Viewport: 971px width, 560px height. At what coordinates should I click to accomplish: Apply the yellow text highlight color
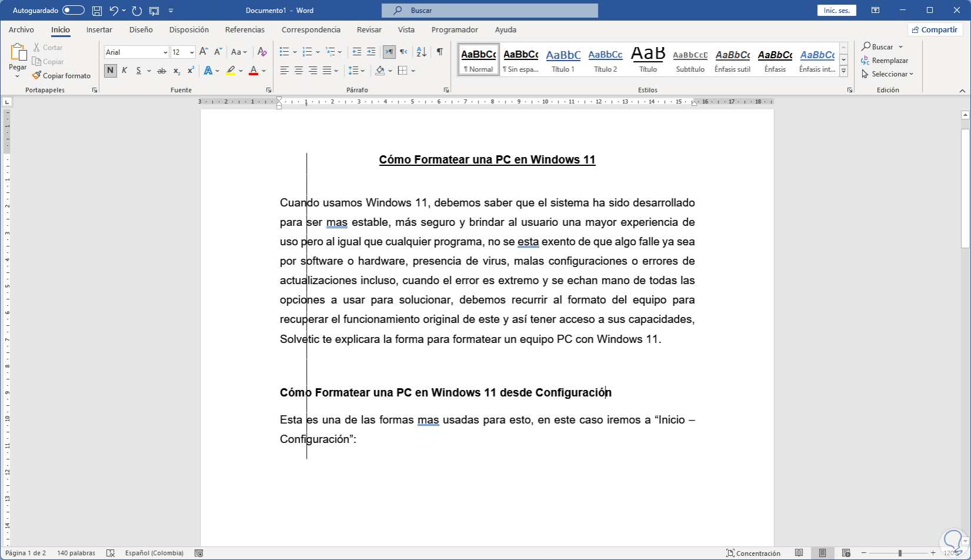point(231,71)
